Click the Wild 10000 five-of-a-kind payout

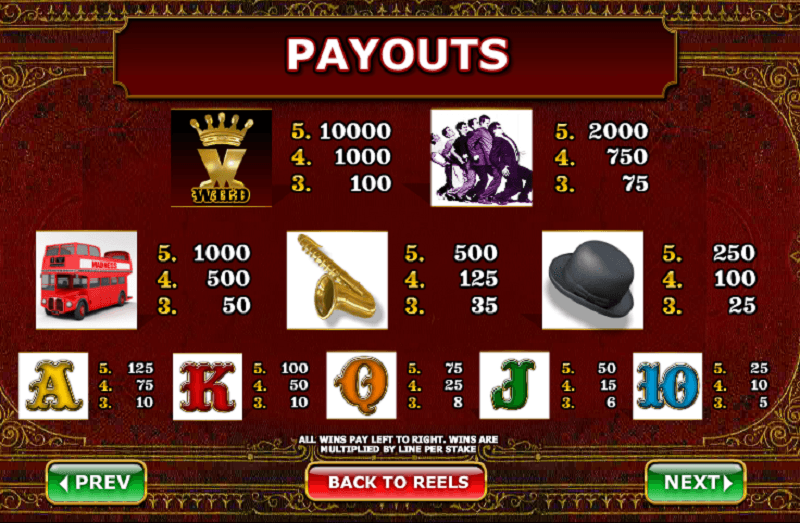[x=355, y=131]
